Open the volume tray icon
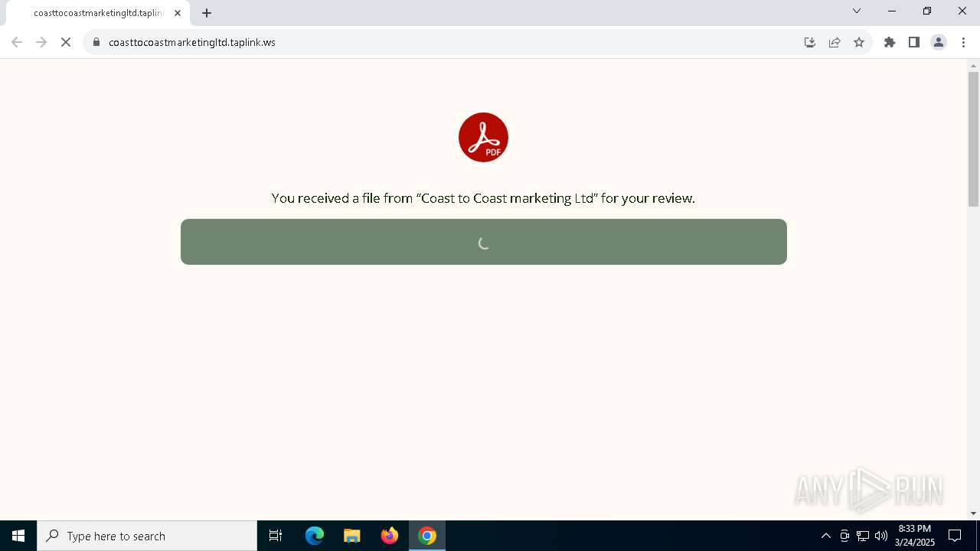Screen dimensions: 980x551 click(881, 536)
